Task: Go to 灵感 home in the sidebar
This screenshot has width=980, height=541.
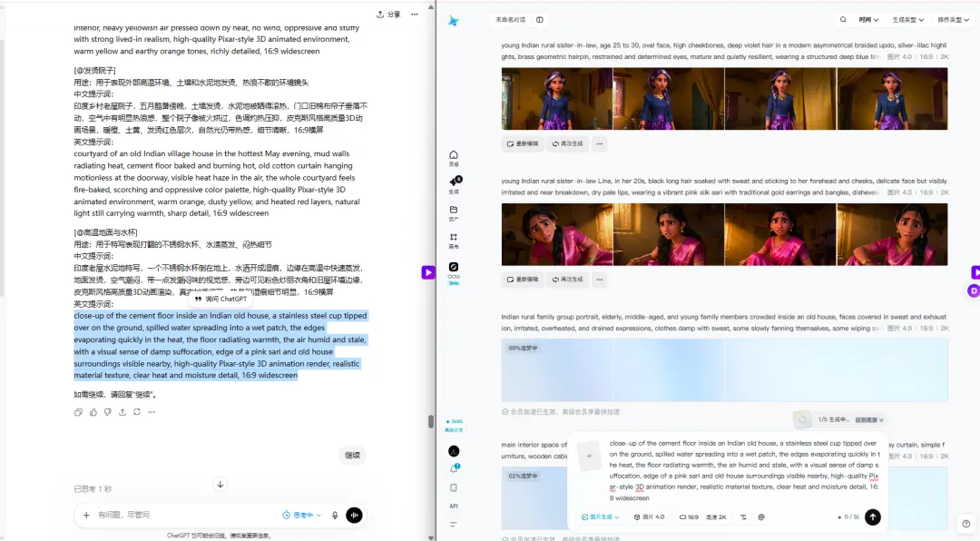Action: click(x=454, y=158)
